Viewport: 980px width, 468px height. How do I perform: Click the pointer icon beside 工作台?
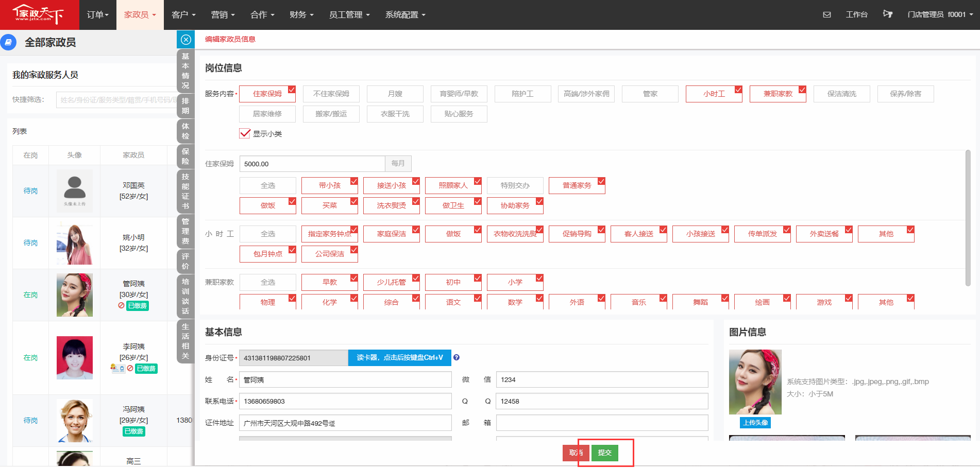tap(888, 14)
